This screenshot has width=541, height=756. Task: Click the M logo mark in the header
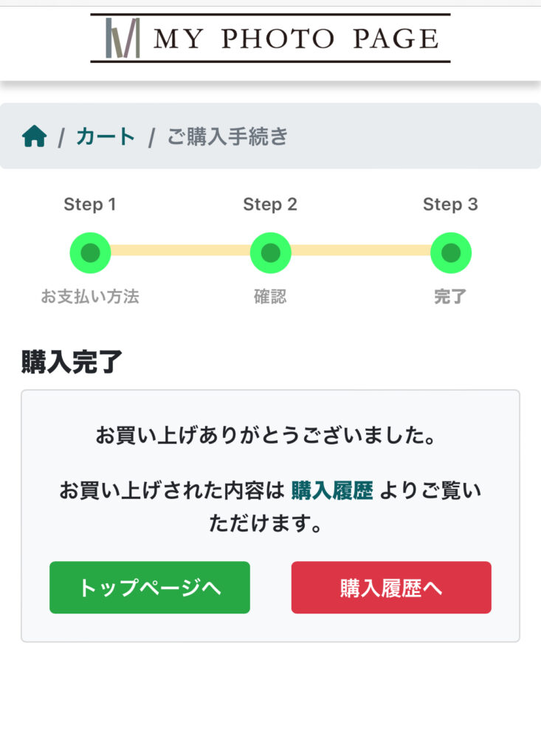tap(123, 38)
